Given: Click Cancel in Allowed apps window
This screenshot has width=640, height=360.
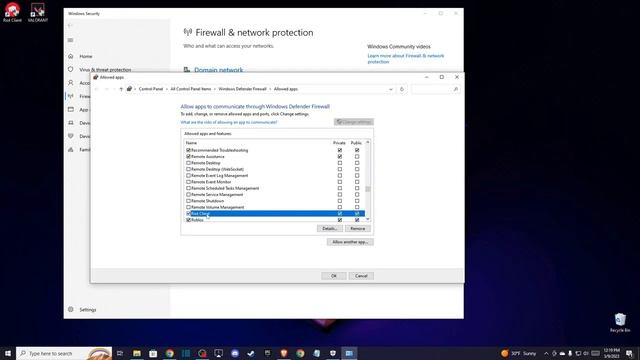Looking at the screenshot, I should pos(361,276).
